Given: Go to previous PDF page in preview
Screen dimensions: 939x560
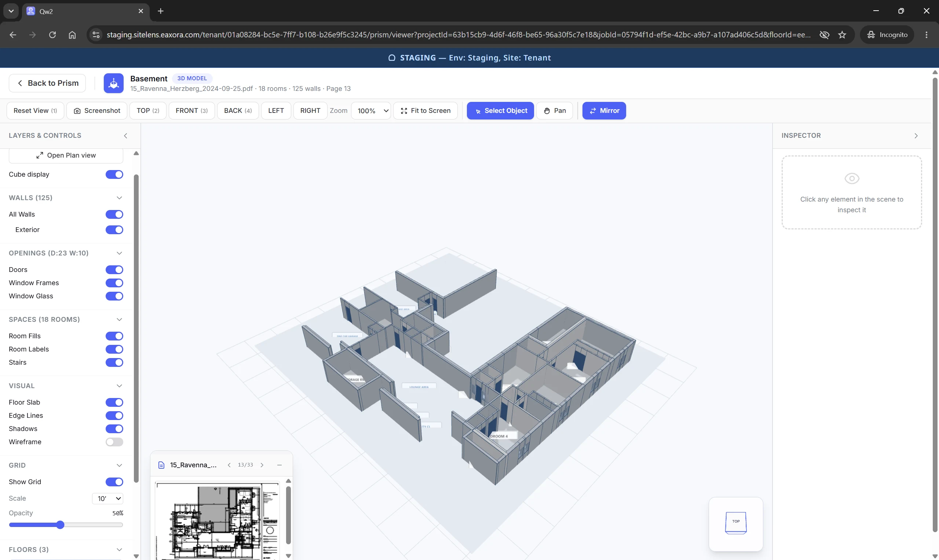Looking at the screenshot, I should coord(229,465).
